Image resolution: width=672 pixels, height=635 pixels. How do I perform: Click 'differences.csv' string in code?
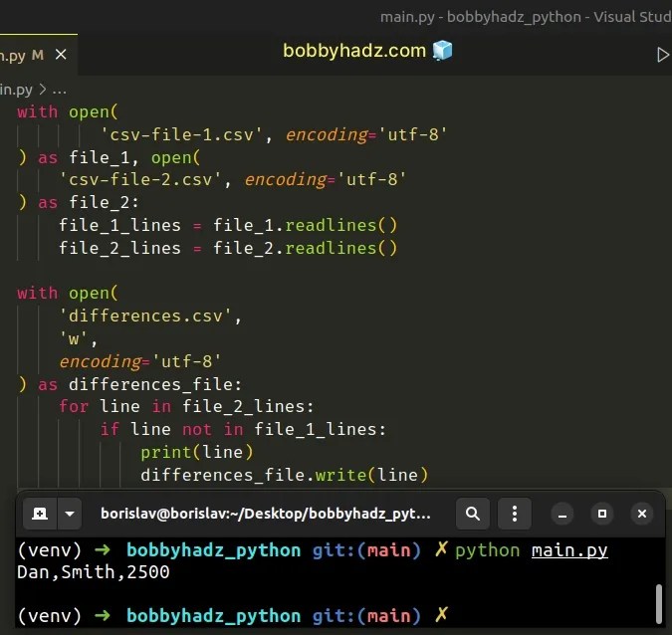click(145, 317)
